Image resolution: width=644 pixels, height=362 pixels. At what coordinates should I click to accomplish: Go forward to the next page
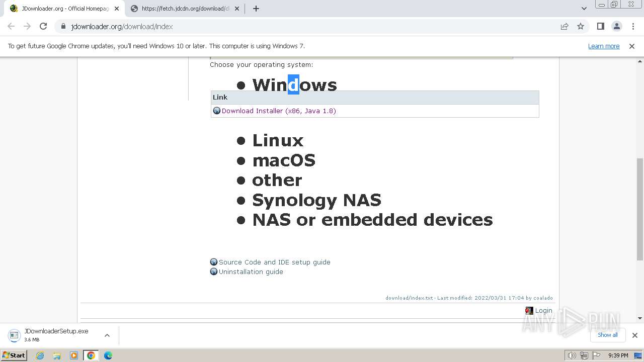pyautogui.click(x=27, y=27)
